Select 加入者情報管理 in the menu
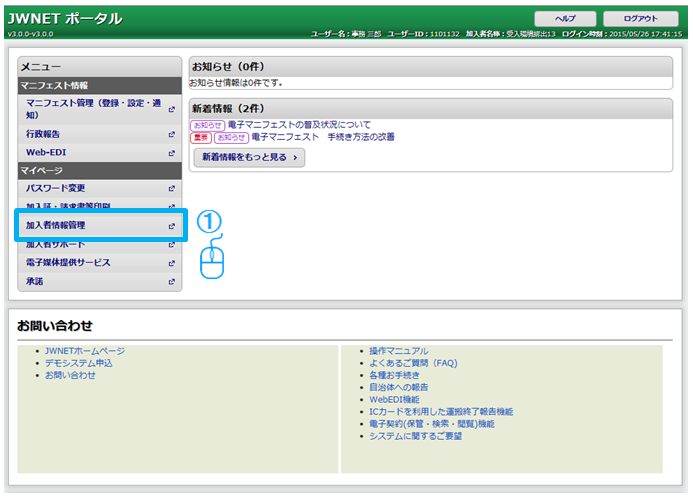 click(x=100, y=225)
